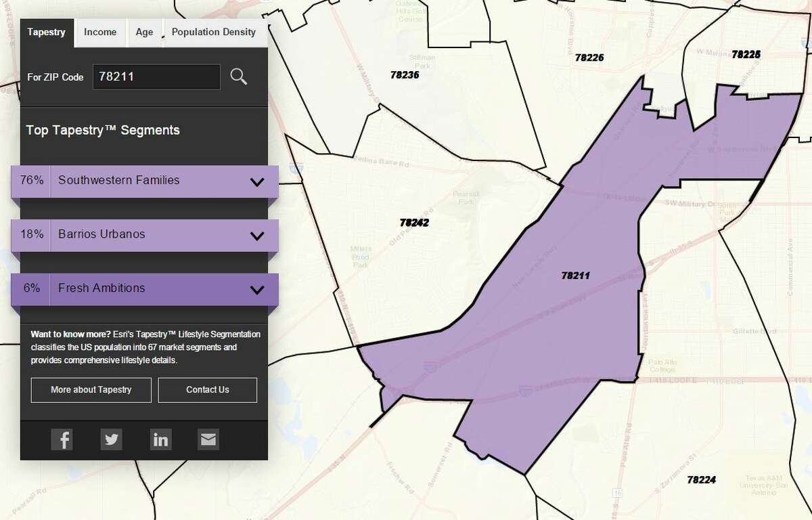Screen dimensions: 812x520
Task: Click inside the ZIP code input field
Action: (x=156, y=77)
